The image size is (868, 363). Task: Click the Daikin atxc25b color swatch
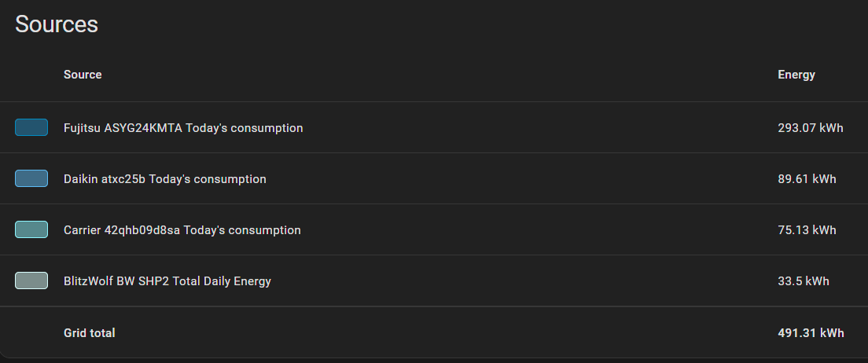[31, 178]
